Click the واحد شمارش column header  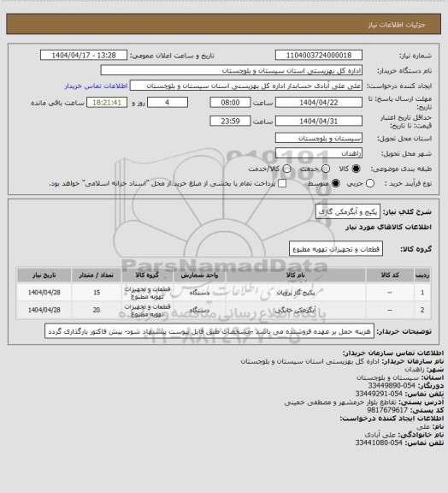(x=199, y=275)
